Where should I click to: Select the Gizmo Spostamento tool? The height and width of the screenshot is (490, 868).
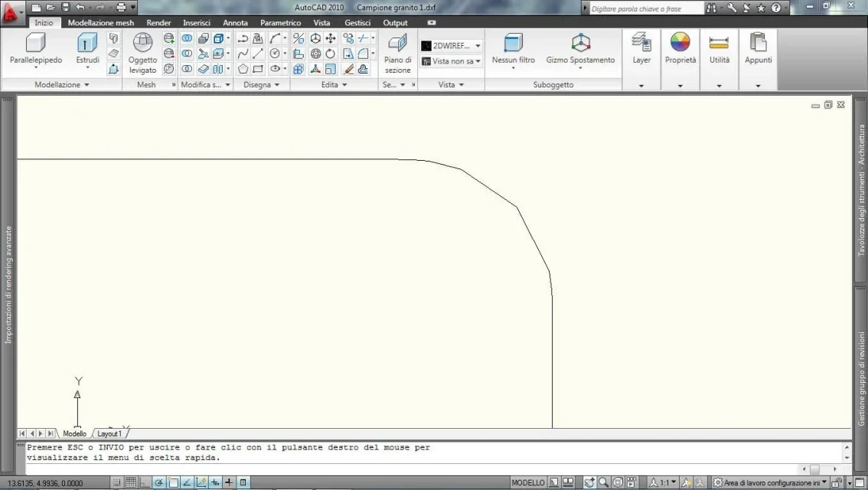pyautogui.click(x=580, y=50)
